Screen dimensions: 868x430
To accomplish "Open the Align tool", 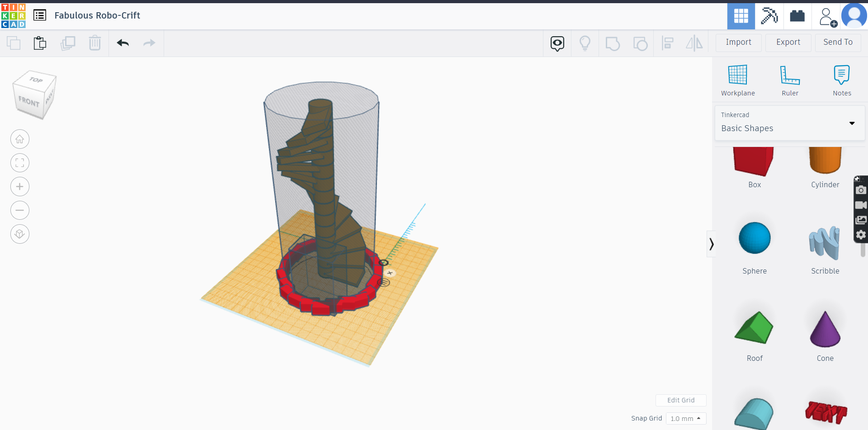I will [x=668, y=43].
